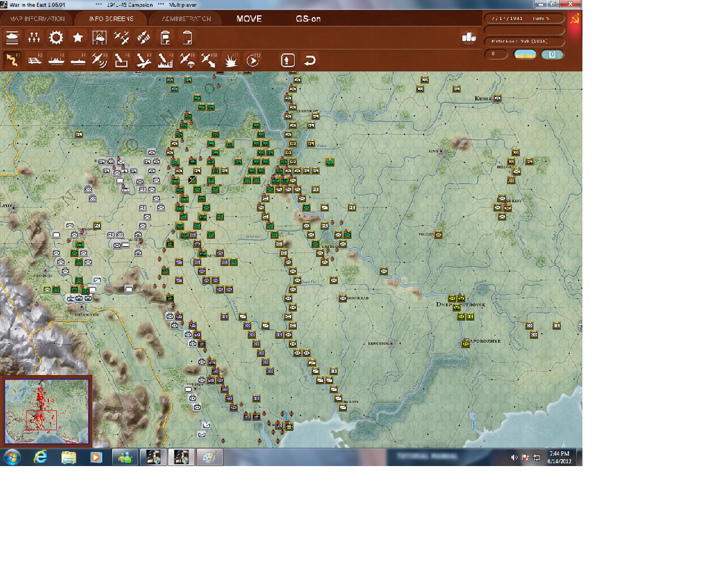The width and height of the screenshot is (728, 582).
Task: Select F10 air transfer mode
Action: [209, 60]
